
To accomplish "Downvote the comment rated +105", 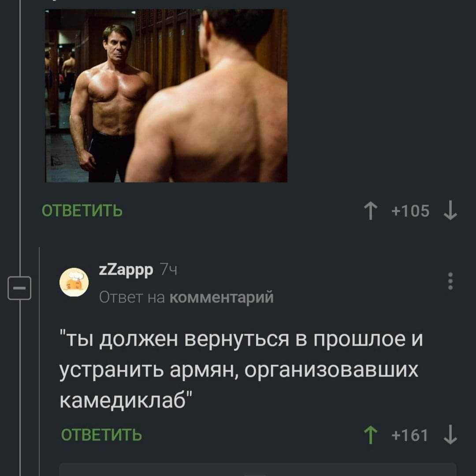I will (x=450, y=210).
